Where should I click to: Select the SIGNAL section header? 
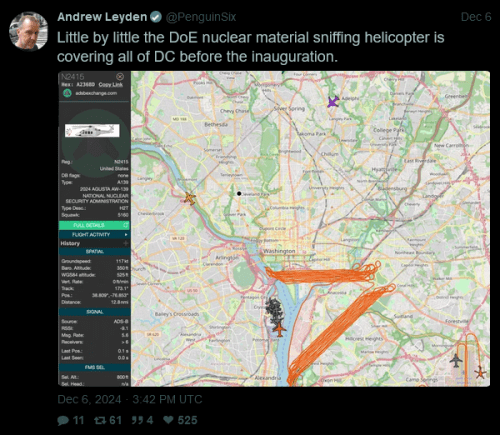[94, 312]
